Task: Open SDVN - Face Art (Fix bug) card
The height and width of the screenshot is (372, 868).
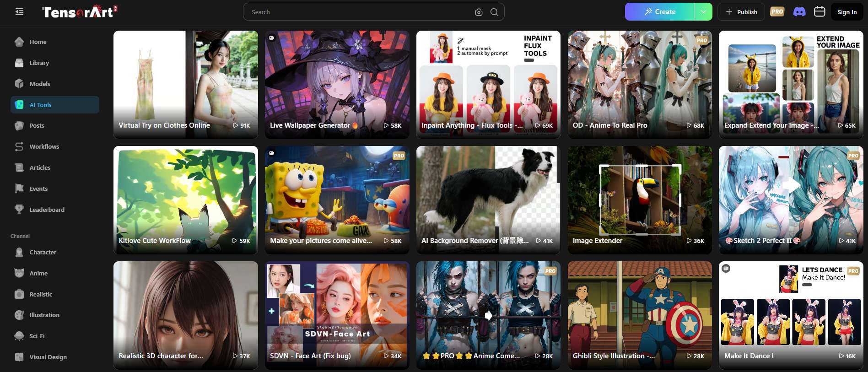Action: (x=337, y=315)
